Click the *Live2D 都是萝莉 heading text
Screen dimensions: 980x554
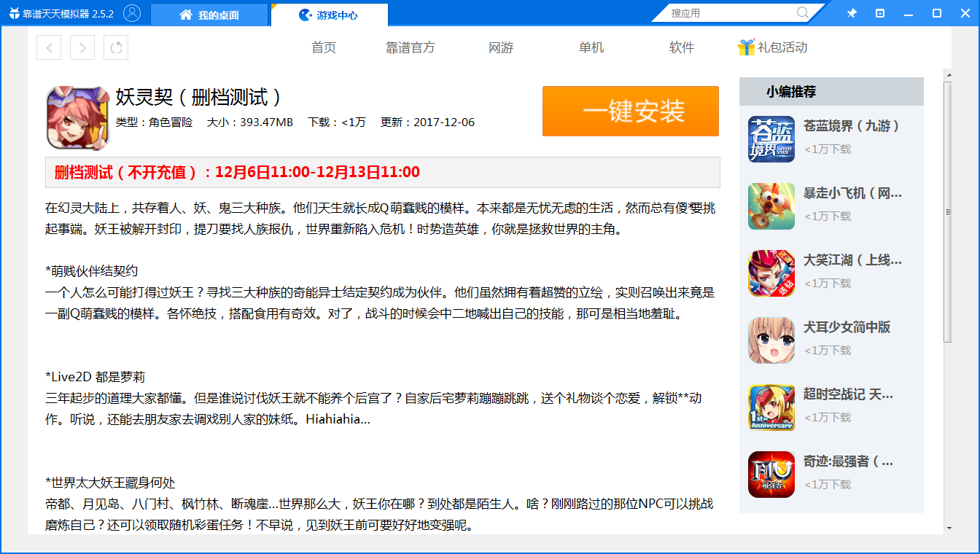[x=95, y=377]
